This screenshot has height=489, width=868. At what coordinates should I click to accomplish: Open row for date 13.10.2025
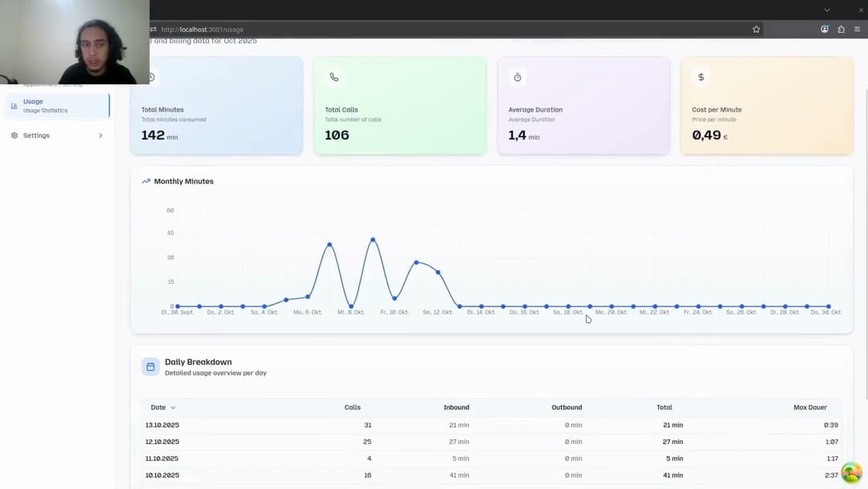(164, 425)
